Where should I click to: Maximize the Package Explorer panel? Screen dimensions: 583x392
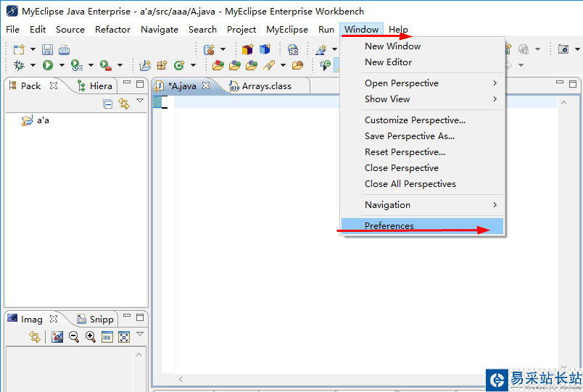(x=140, y=84)
